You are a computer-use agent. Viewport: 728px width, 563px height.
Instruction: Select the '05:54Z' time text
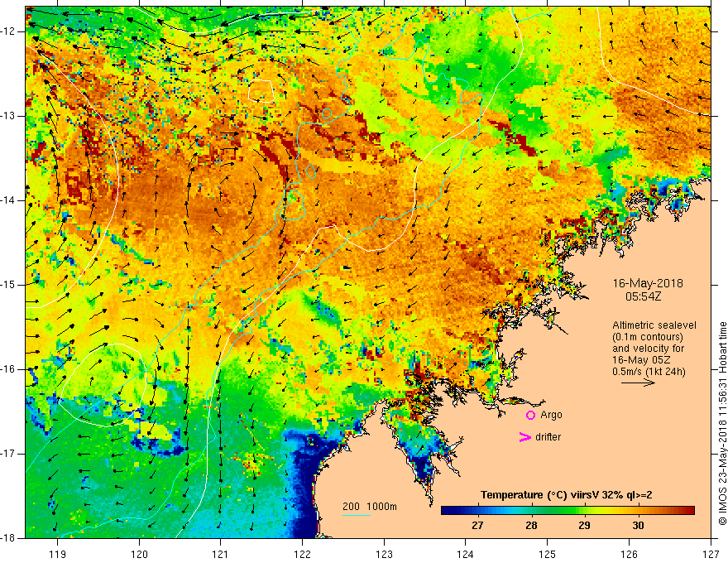pos(643,296)
